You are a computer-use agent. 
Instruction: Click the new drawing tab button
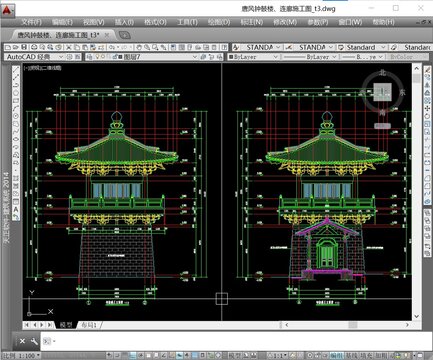click(124, 35)
